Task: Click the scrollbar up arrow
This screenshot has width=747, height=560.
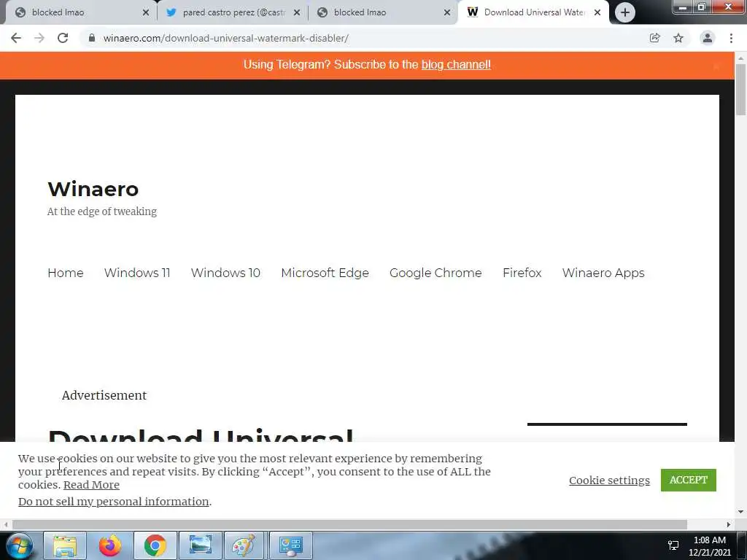Action: [741, 58]
